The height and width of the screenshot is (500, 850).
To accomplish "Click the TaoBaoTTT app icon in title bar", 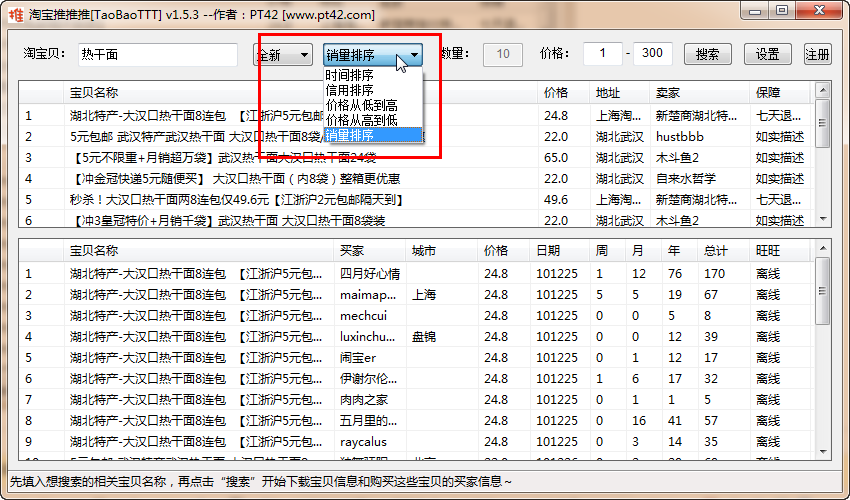I will 16,14.
